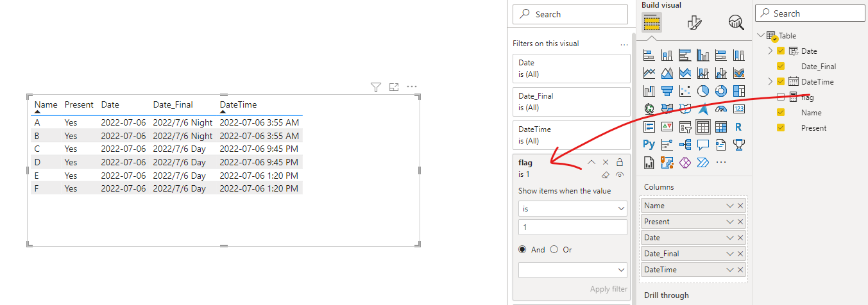
Task: Open Name column options dropdown
Action: pyautogui.click(x=729, y=206)
